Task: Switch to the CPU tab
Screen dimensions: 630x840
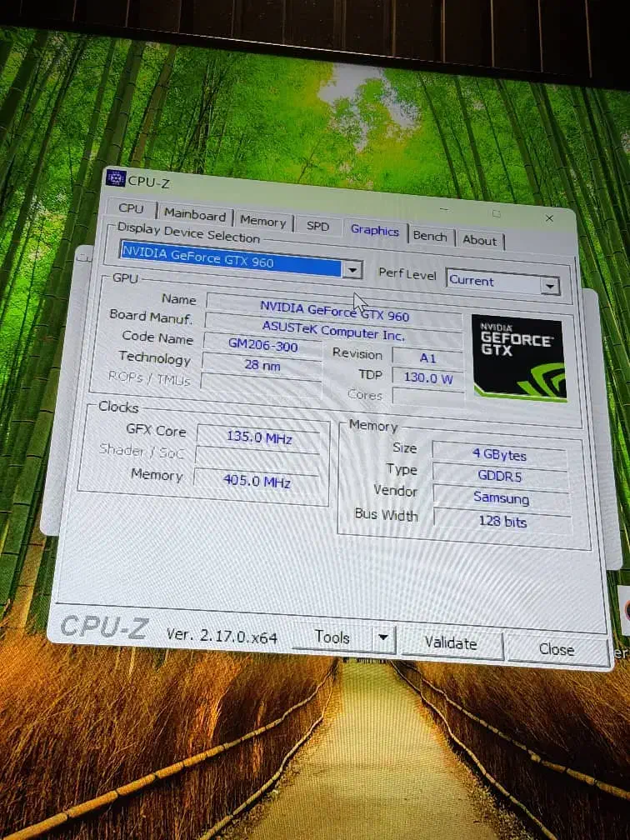Action: tap(132, 207)
